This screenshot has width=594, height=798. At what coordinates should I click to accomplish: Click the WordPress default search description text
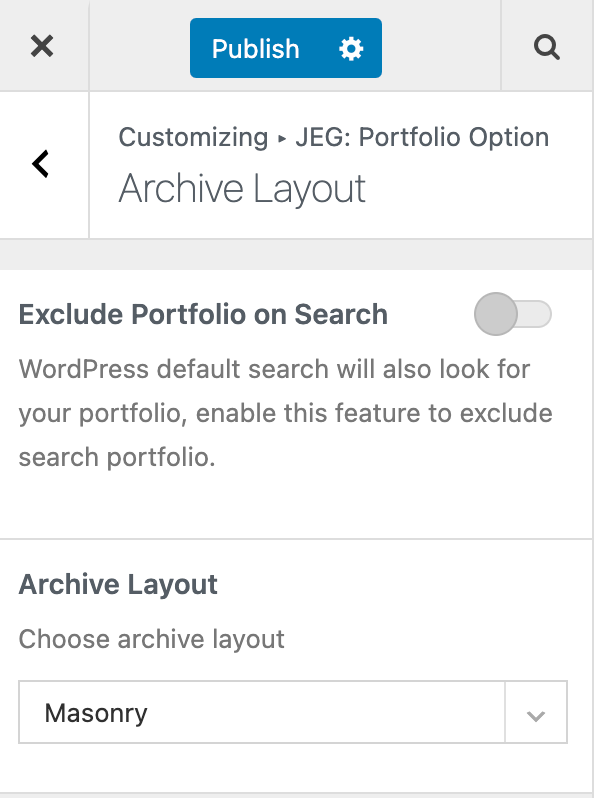point(286,413)
